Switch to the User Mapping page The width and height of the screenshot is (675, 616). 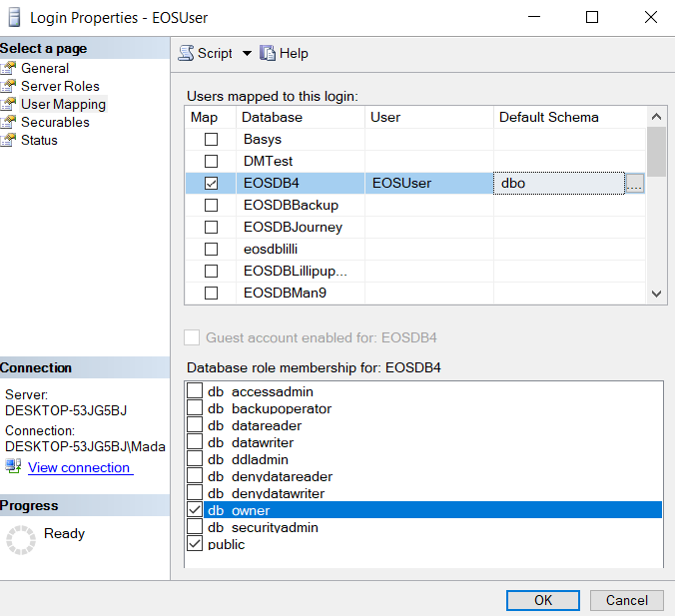63,104
